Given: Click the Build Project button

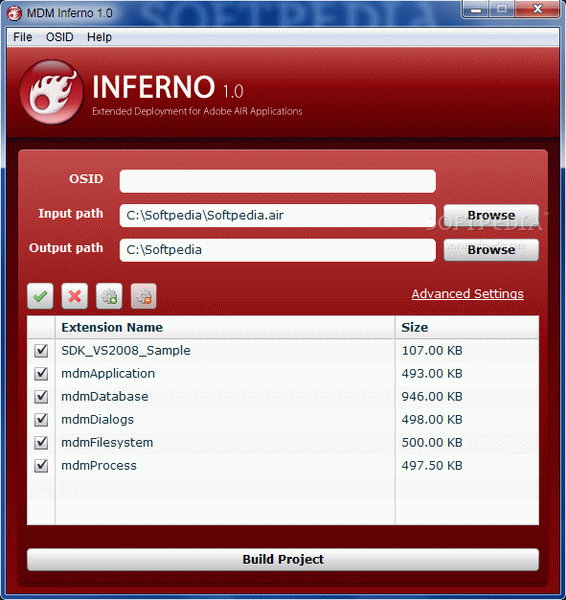Looking at the screenshot, I should coord(283,559).
